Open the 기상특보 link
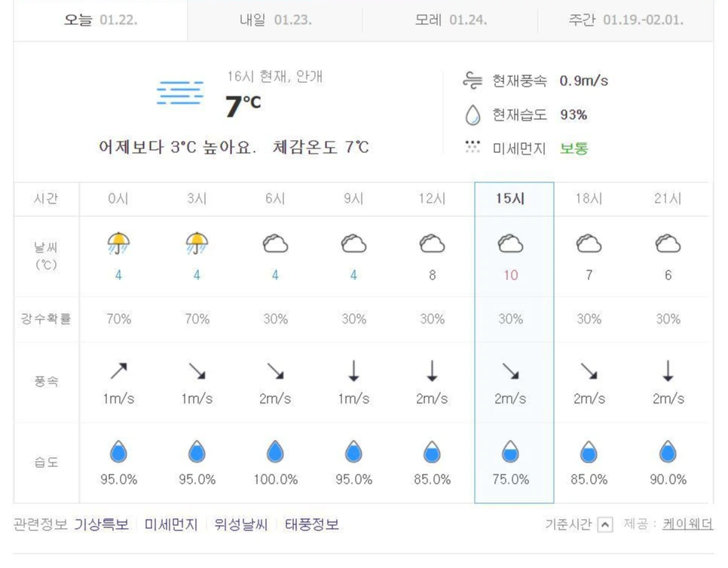The image size is (728, 568). pos(103,524)
